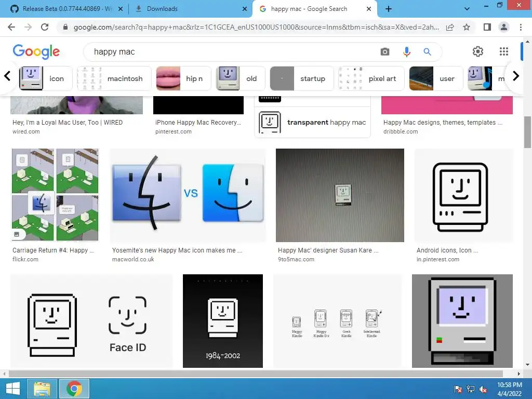
Task: Open the Face ID comparison thumbnail
Action: coord(91,321)
